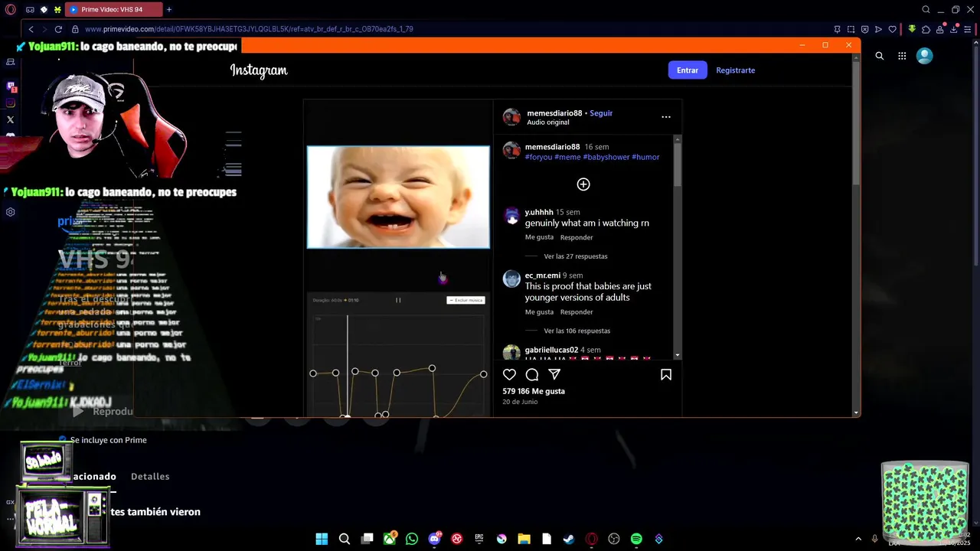Open Prime Video apps grid icon
Image resolution: width=980 pixels, height=551 pixels.
click(x=902, y=56)
